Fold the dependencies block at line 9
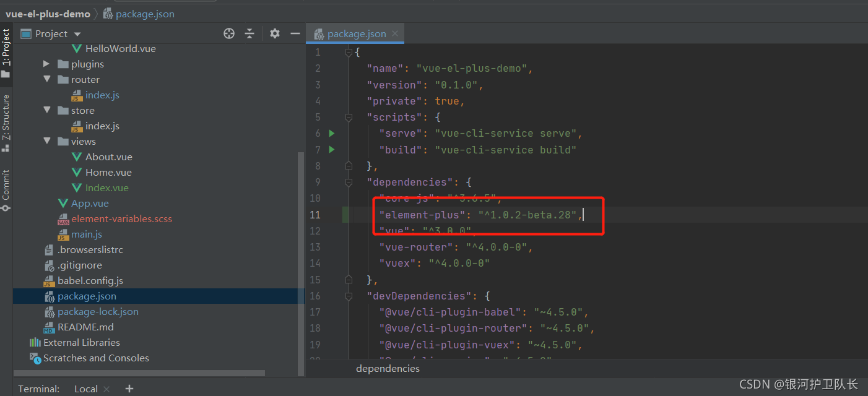 [x=349, y=182]
